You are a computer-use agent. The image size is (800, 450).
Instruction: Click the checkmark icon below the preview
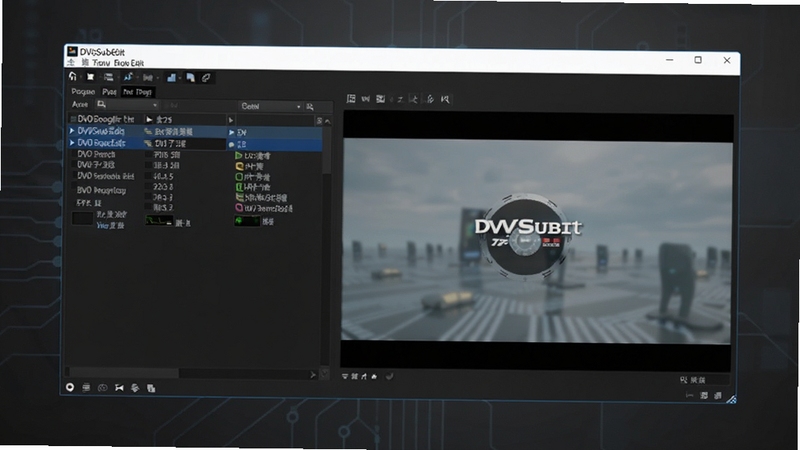pyautogui.click(x=389, y=377)
